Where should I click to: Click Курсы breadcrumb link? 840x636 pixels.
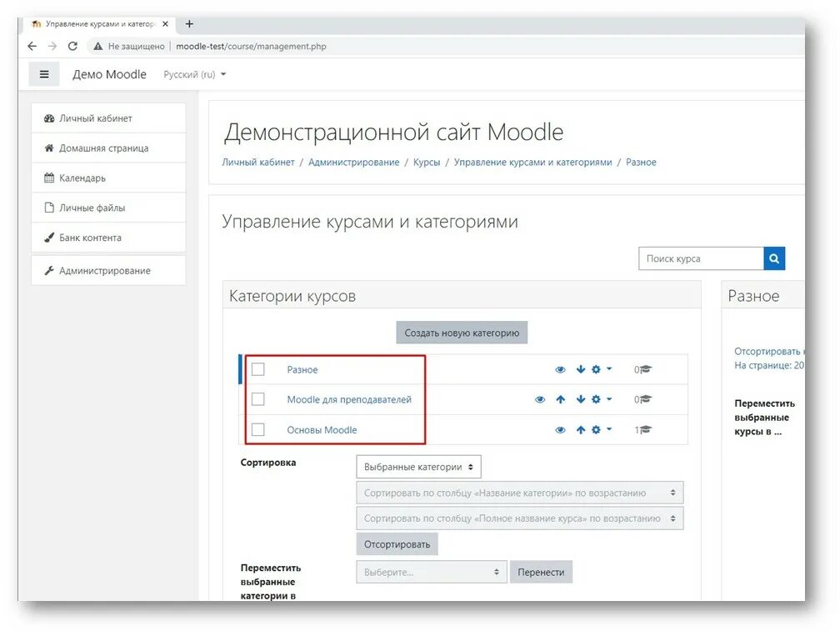(x=427, y=162)
